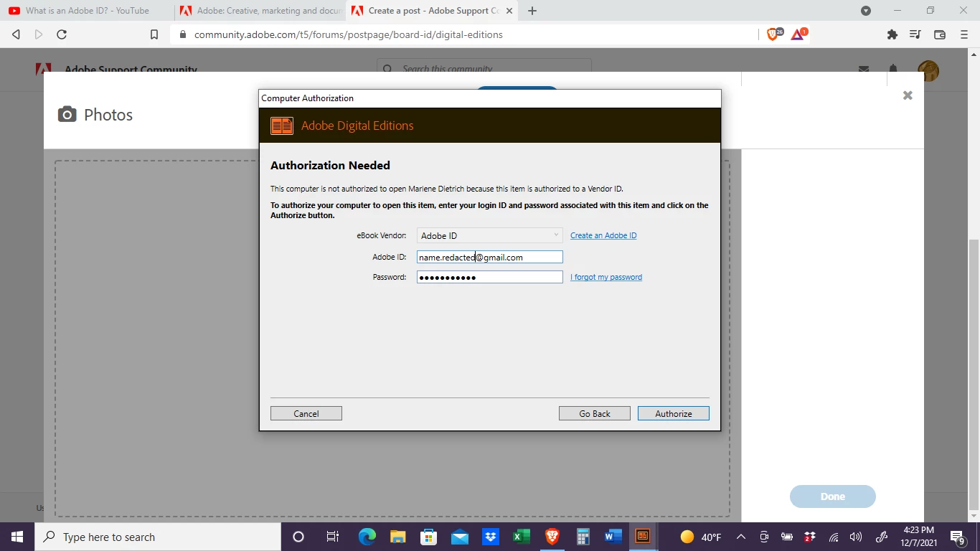Click the Photos camera icon
This screenshot has width=980, height=551.
(x=67, y=114)
